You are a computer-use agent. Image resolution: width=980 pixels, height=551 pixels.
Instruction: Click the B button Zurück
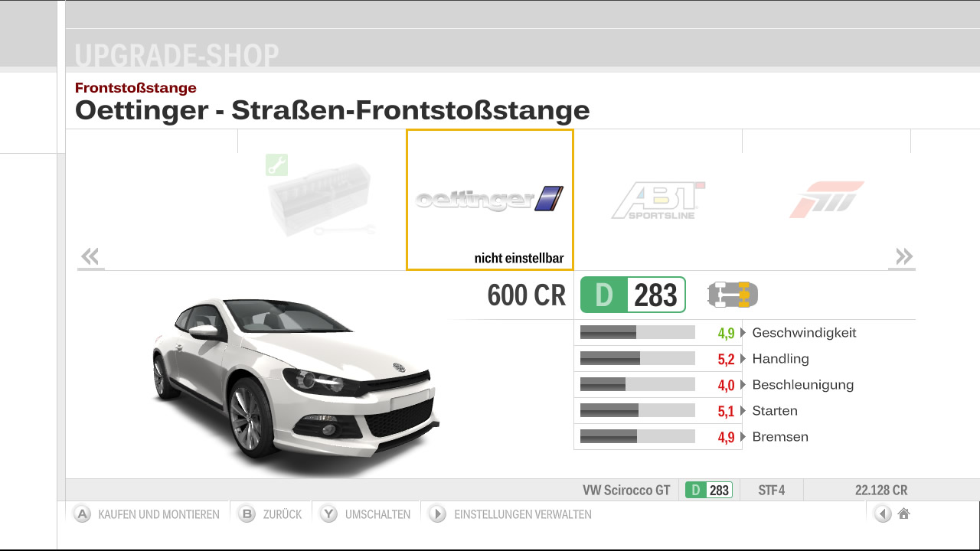tap(269, 514)
